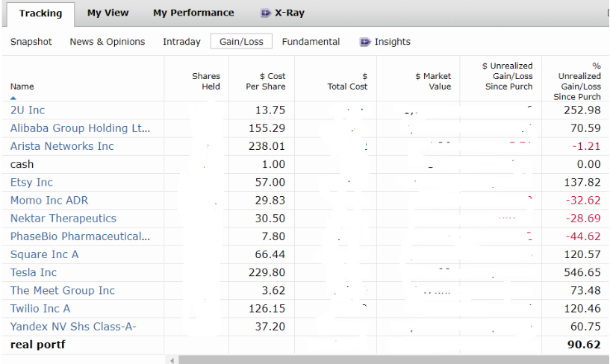Open the Insights view label
Screen dimensions: 610x364
(x=393, y=42)
